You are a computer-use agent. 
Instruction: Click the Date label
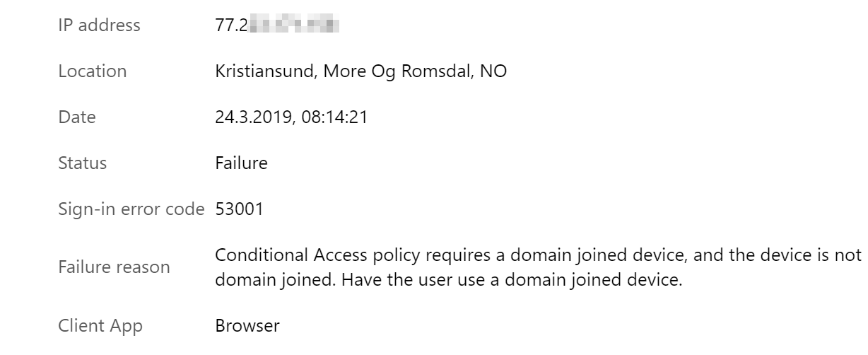click(77, 117)
